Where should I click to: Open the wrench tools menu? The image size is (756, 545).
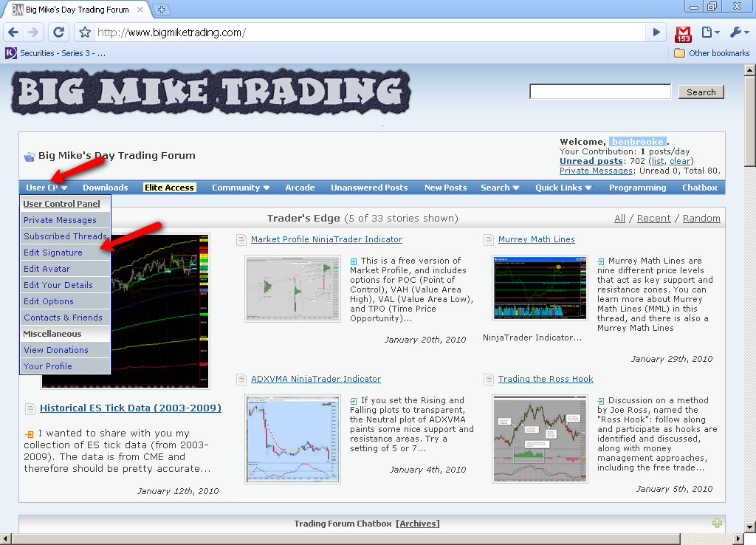coord(739,32)
